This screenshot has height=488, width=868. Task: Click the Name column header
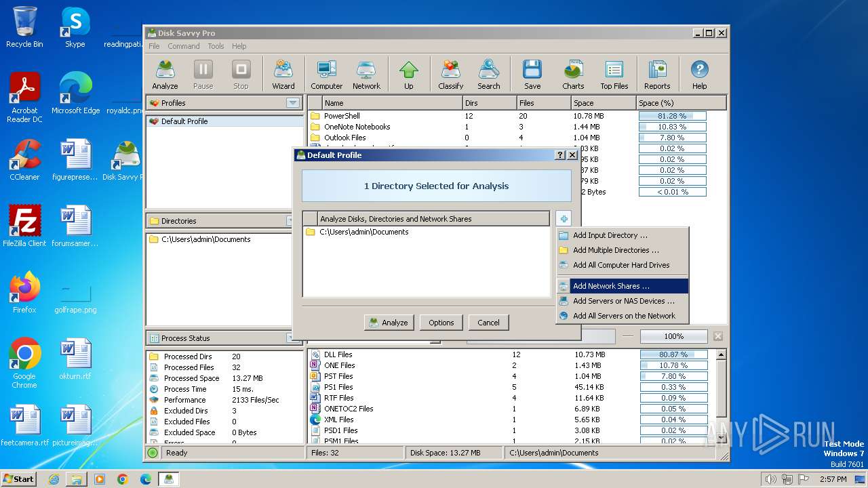click(391, 103)
